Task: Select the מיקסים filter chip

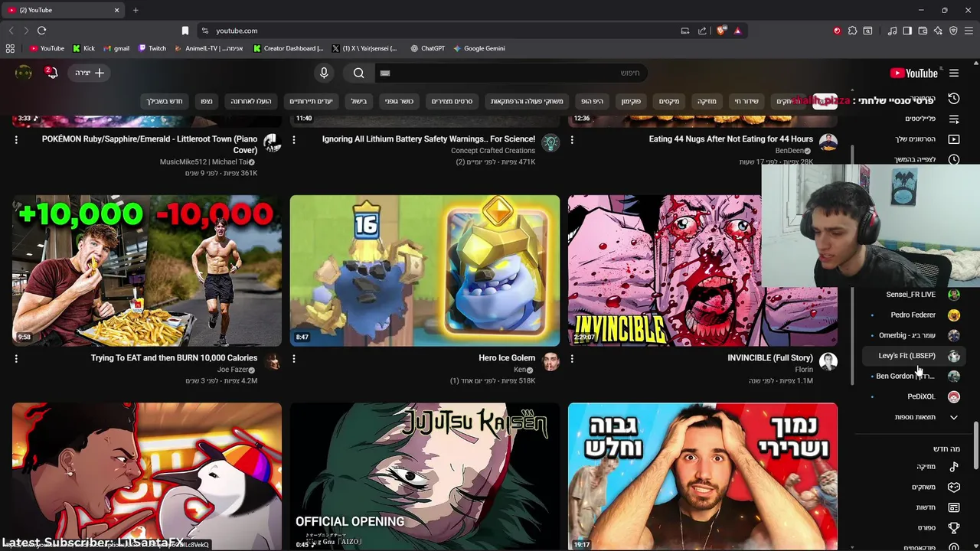Action: [x=669, y=101]
